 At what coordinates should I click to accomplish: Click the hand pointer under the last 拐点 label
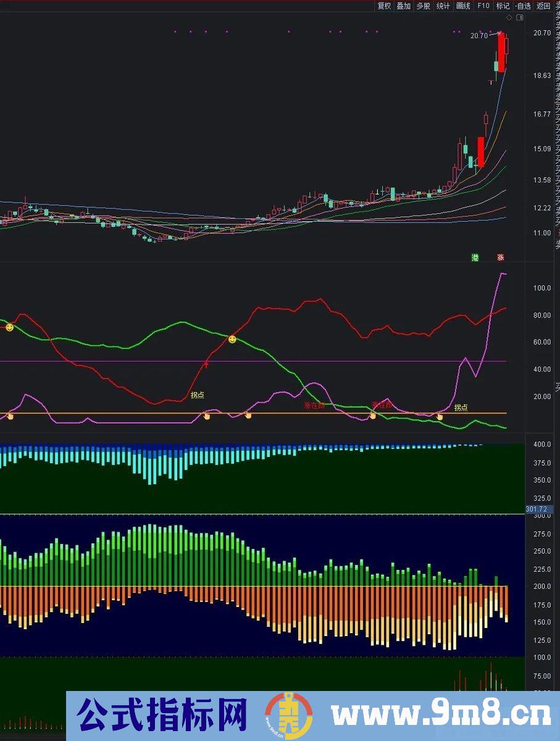(x=440, y=416)
